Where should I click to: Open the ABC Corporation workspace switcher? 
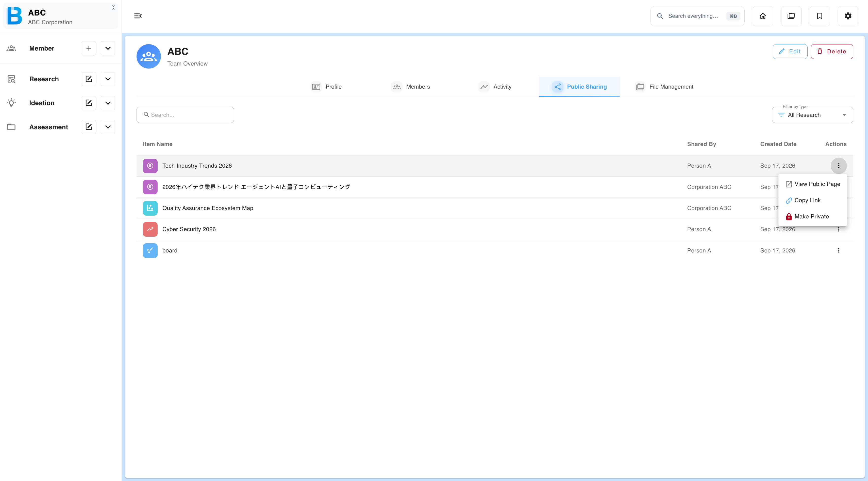(61, 16)
